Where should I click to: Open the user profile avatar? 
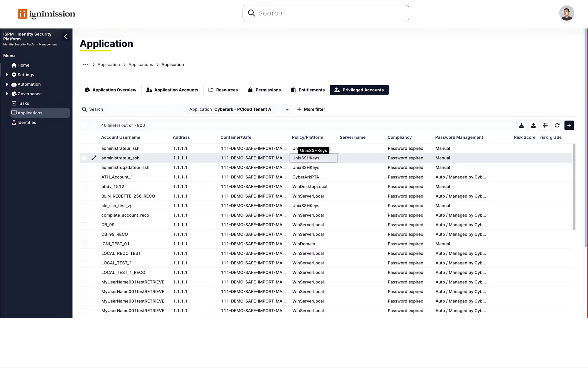click(x=566, y=13)
